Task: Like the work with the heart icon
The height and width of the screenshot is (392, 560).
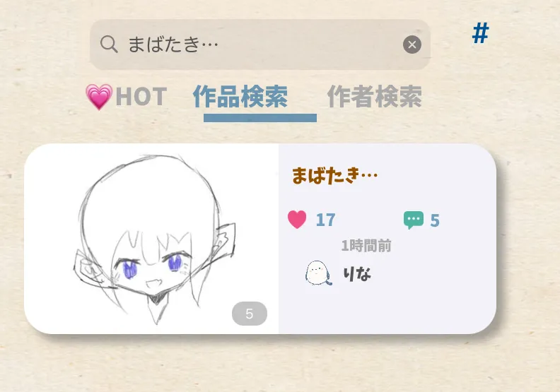Action: pos(297,220)
